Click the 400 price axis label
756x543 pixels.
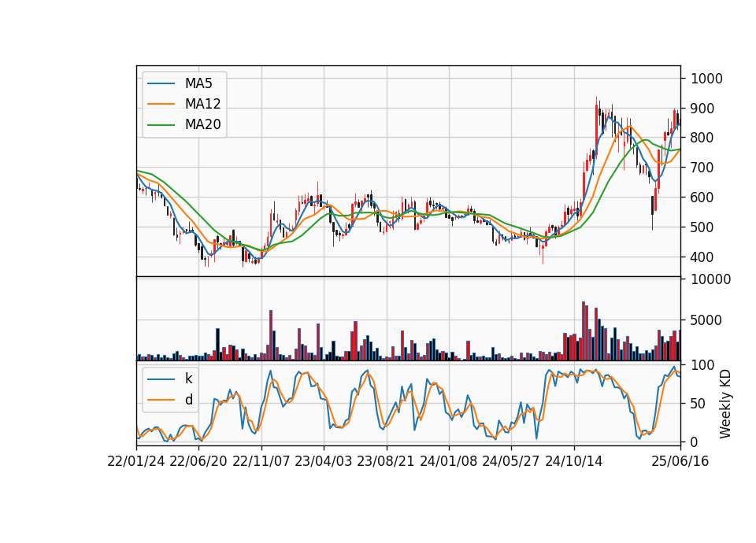tap(702, 257)
